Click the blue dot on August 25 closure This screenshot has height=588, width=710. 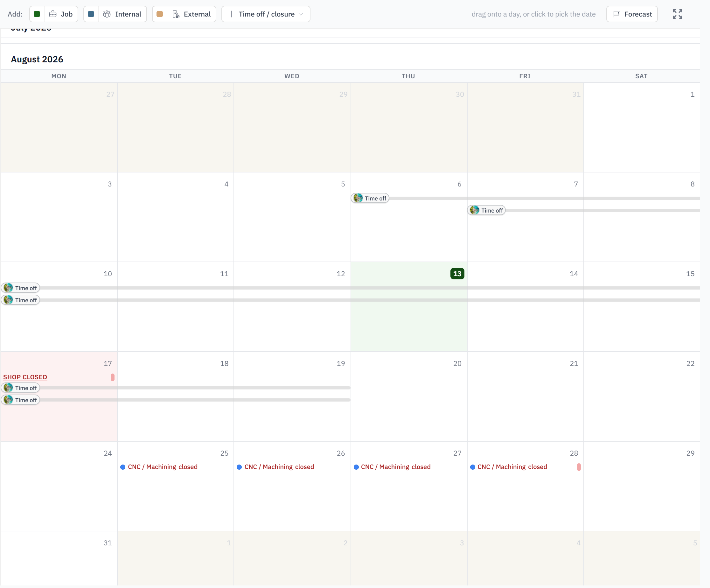(123, 467)
